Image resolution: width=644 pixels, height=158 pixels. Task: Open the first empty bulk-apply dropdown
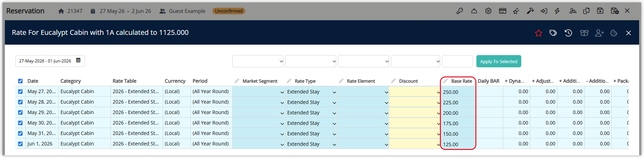[258, 61]
